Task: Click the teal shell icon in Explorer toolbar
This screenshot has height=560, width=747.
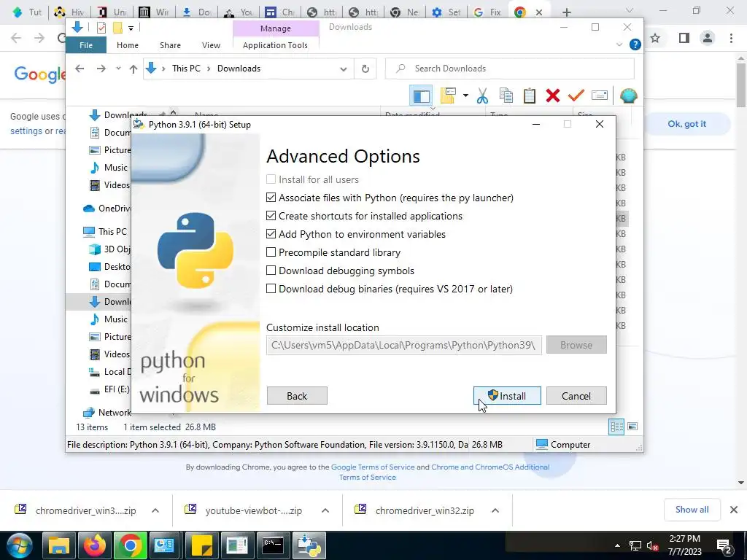Action: (628, 96)
